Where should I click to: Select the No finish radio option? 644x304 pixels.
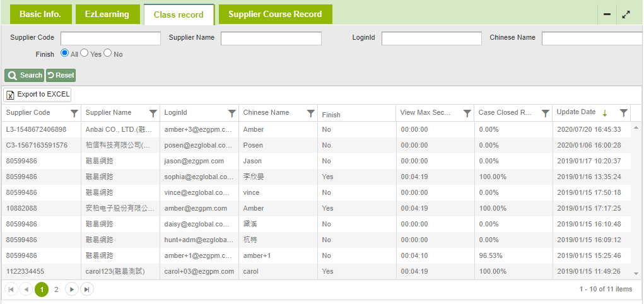pos(108,54)
